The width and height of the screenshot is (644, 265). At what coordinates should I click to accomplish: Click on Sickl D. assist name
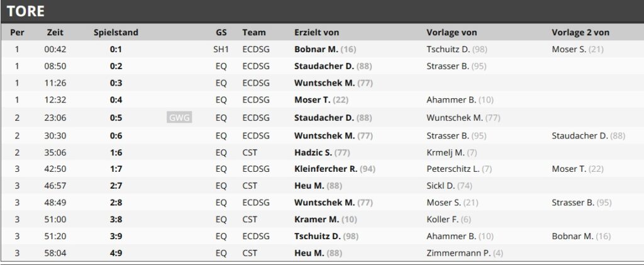click(x=440, y=186)
